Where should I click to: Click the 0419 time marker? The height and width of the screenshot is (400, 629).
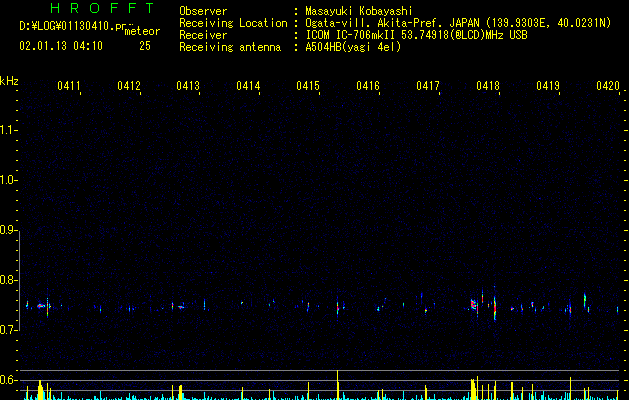pyautogui.click(x=548, y=86)
